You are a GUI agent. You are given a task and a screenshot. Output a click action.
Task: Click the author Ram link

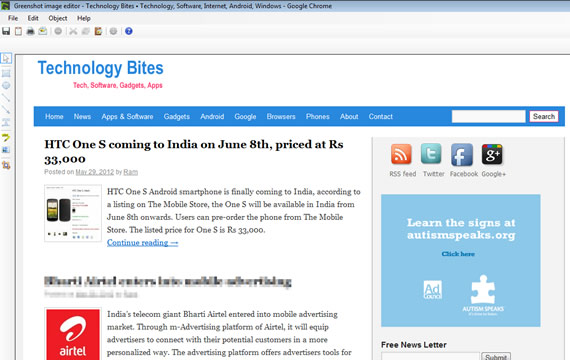coord(131,172)
